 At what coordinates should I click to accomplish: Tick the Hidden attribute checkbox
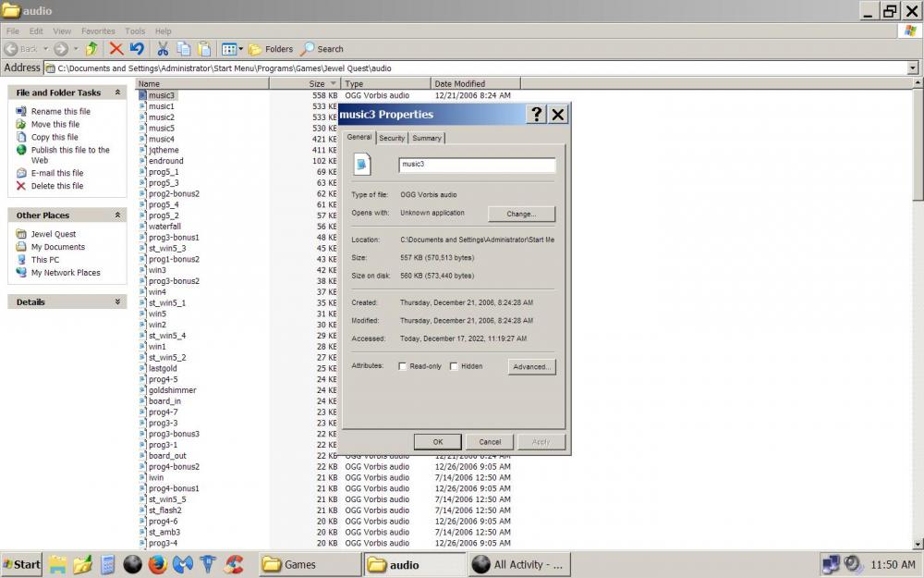point(454,366)
